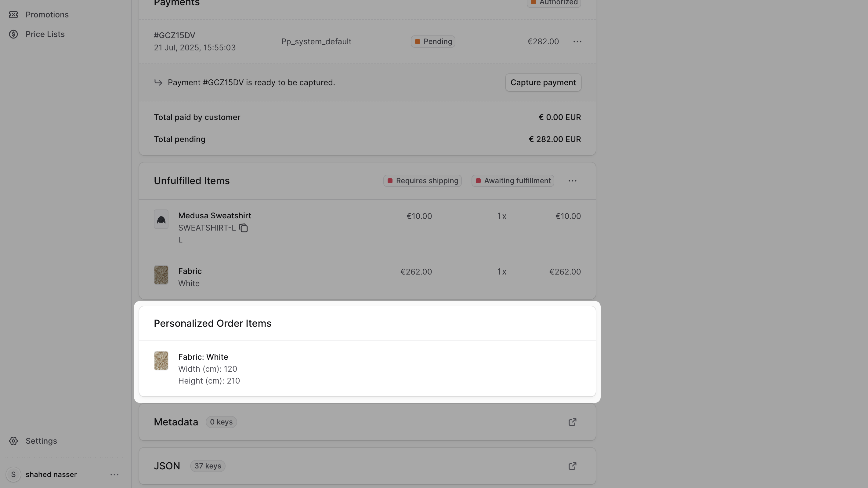Image resolution: width=868 pixels, height=488 pixels.
Task: Click the arrow icon beside the capture payment message
Action: 158,82
